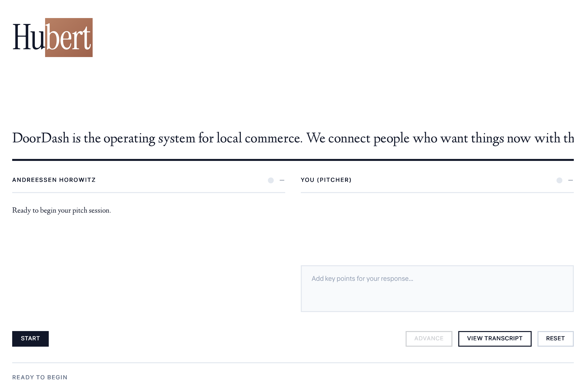This screenshot has height=392, width=586.
Task: Click the "Ready to begin your pitch session" message
Action: (61, 210)
